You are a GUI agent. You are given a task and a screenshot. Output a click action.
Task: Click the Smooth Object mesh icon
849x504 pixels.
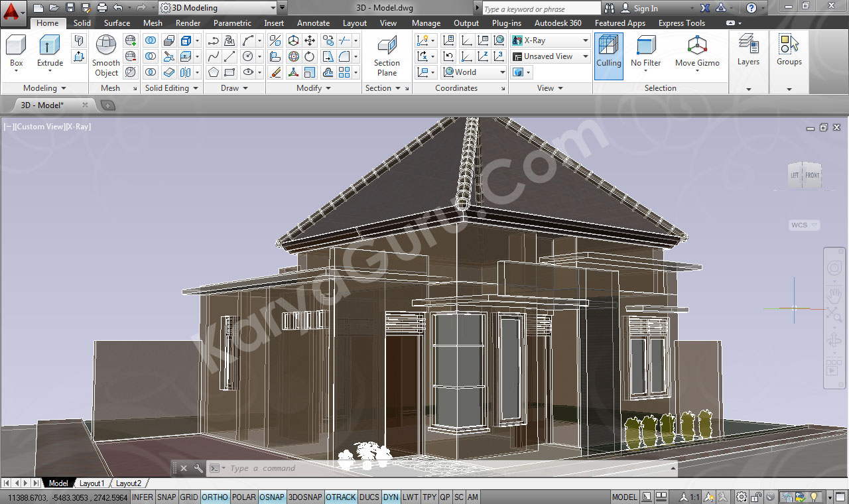click(x=106, y=46)
